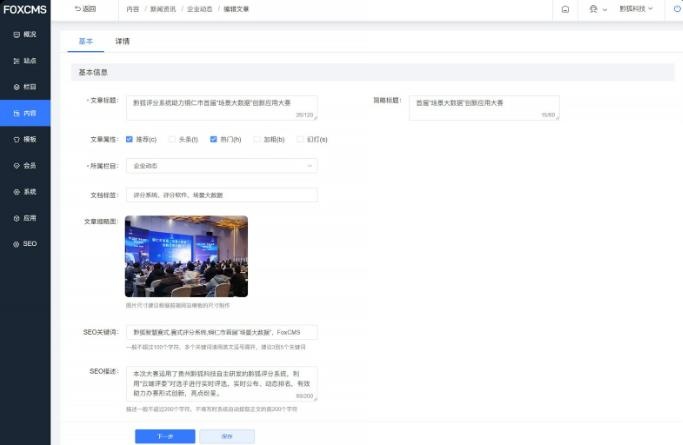The height and width of the screenshot is (445, 683).
Task: Open the 黔狐科技 account dropdown
Action: pos(636,9)
